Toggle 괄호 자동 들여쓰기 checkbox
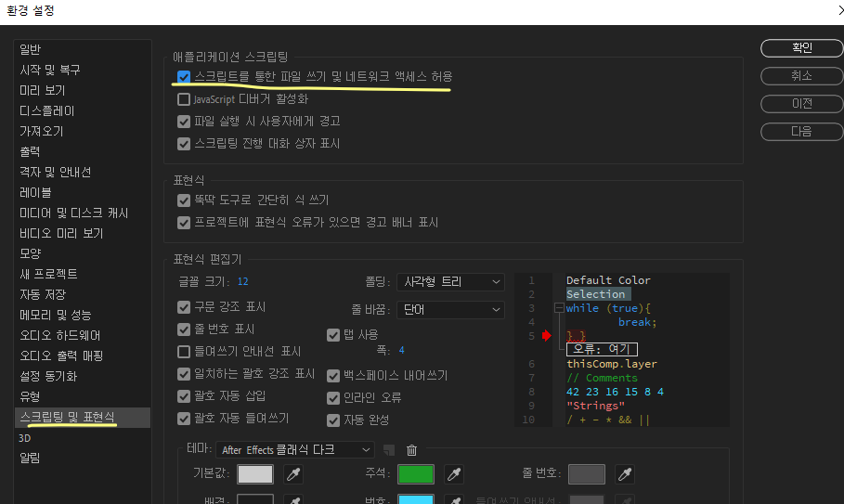The height and width of the screenshot is (504, 844). pyautogui.click(x=184, y=419)
